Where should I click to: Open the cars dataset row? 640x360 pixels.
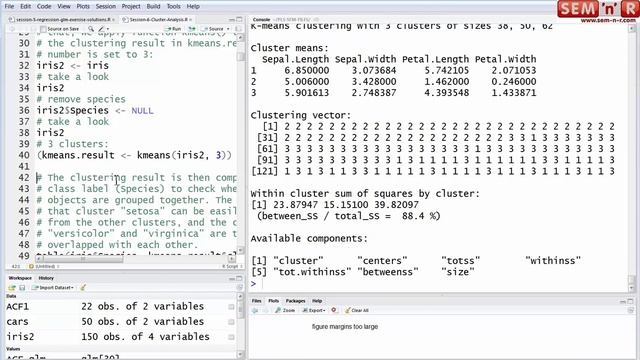pyautogui.click(x=121, y=322)
